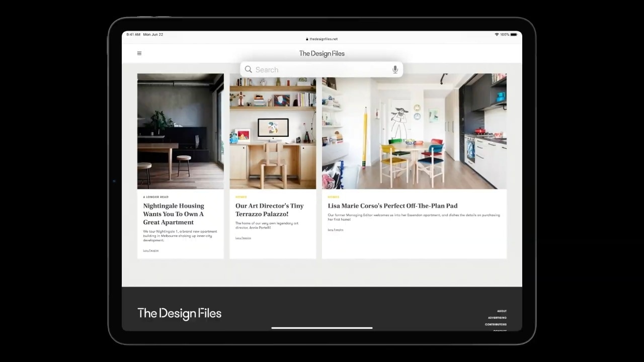Tap author link under Nightingale Housing article

coord(151,250)
